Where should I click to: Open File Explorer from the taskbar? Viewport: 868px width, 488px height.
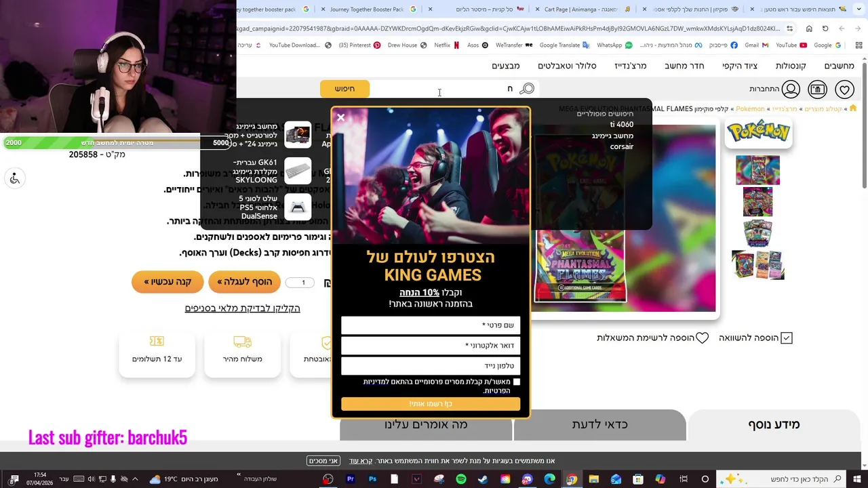[593, 479]
